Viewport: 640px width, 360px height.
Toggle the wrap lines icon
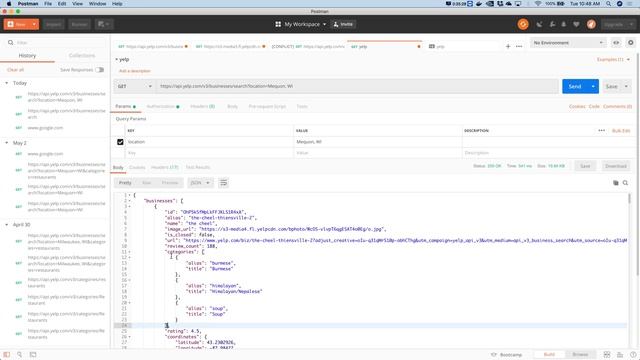click(223, 183)
